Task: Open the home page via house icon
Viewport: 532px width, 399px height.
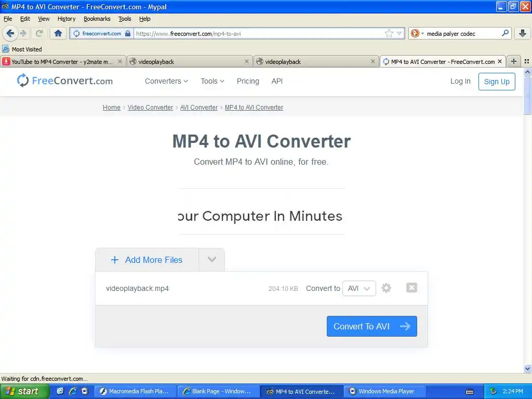Action: [x=58, y=33]
